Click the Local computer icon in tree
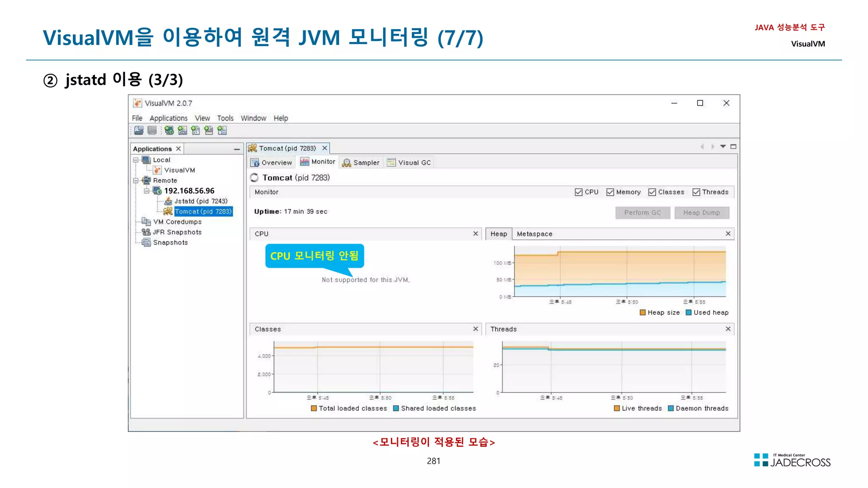Viewport: 868px width, 488px height. point(146,160)
